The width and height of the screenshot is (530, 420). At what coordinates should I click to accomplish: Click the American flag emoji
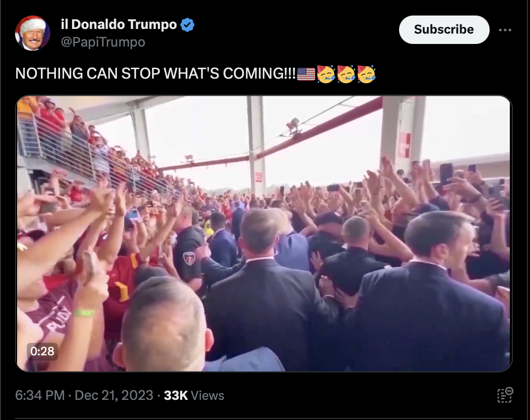(306, 73)
